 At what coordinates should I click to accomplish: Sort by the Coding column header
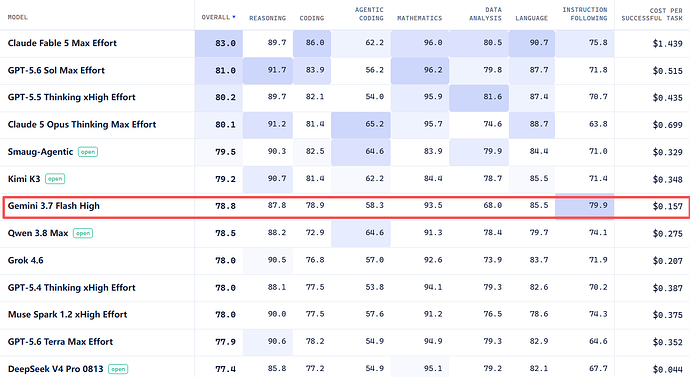click(312, 18)
